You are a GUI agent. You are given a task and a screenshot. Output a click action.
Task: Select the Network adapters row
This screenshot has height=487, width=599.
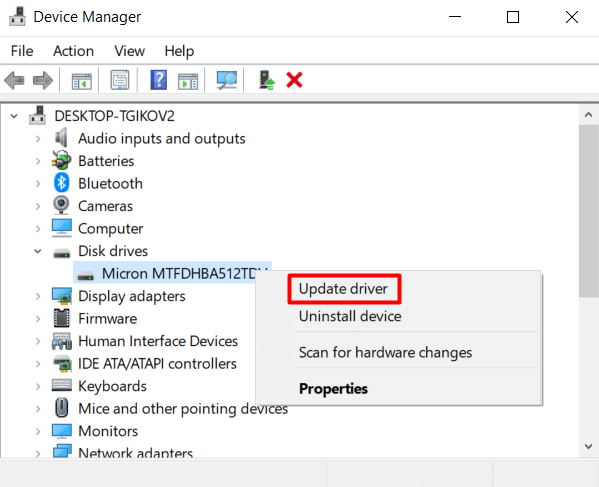click(x=136, y=453)
